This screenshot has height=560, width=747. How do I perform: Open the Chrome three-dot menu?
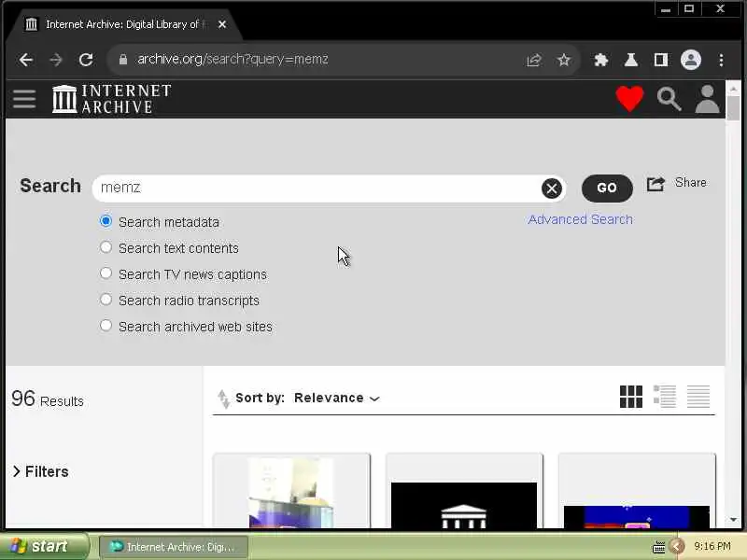coord(721,60)
